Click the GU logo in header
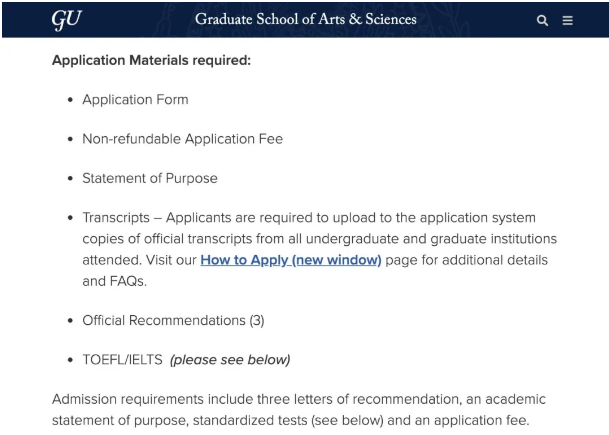This screenshot has height=435, width=609. tap(65, 19)
